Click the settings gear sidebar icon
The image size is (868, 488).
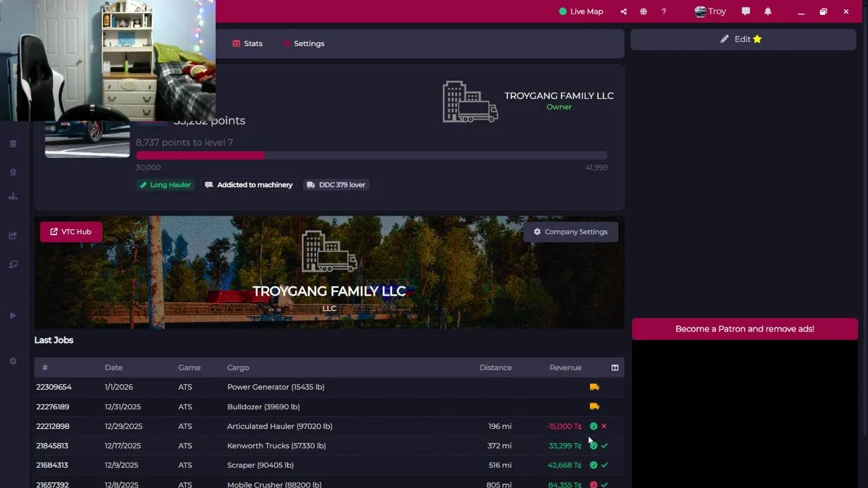coord(13,361)
